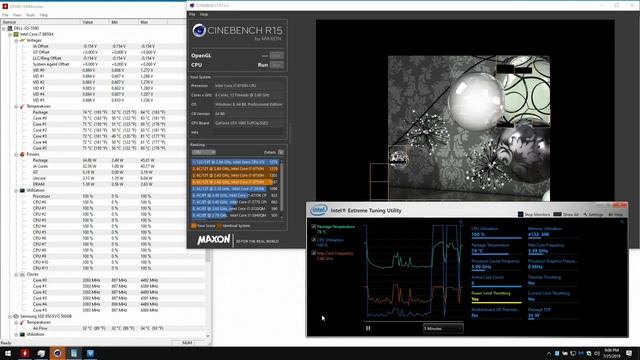Collapse the CPU Utilization section in HWMonitor

[16, 191]
